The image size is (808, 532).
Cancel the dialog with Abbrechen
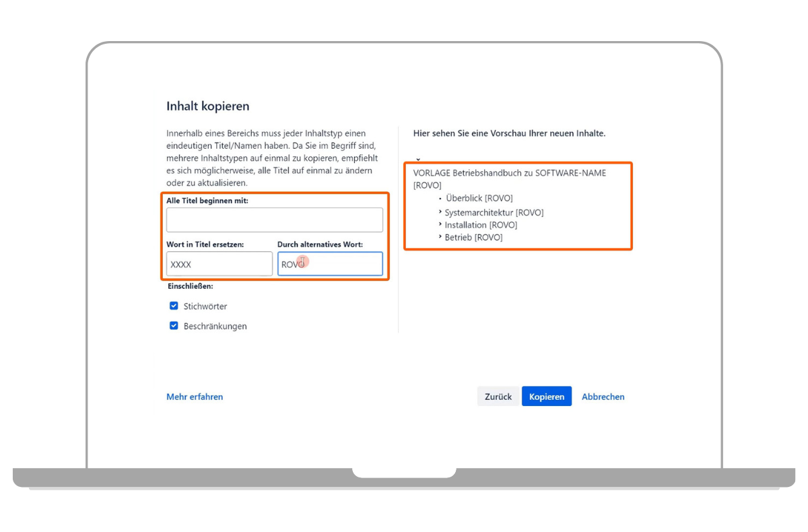[603, 397]
